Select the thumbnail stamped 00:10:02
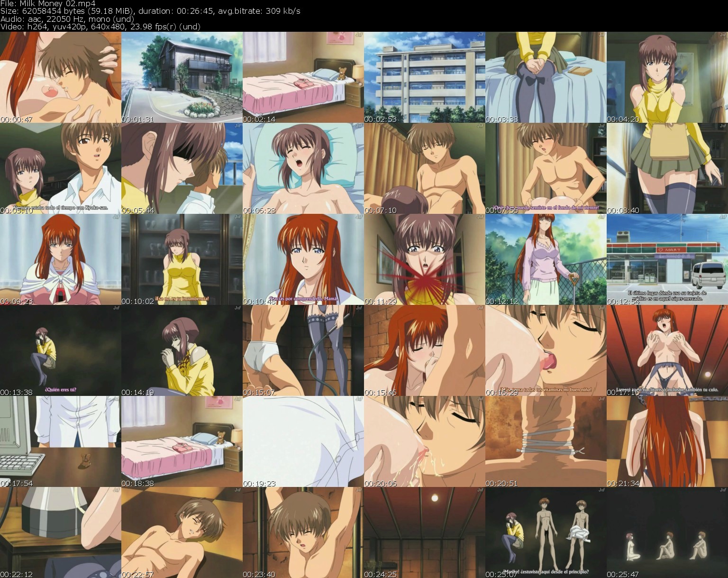728x578 pixels. point(182,259)
